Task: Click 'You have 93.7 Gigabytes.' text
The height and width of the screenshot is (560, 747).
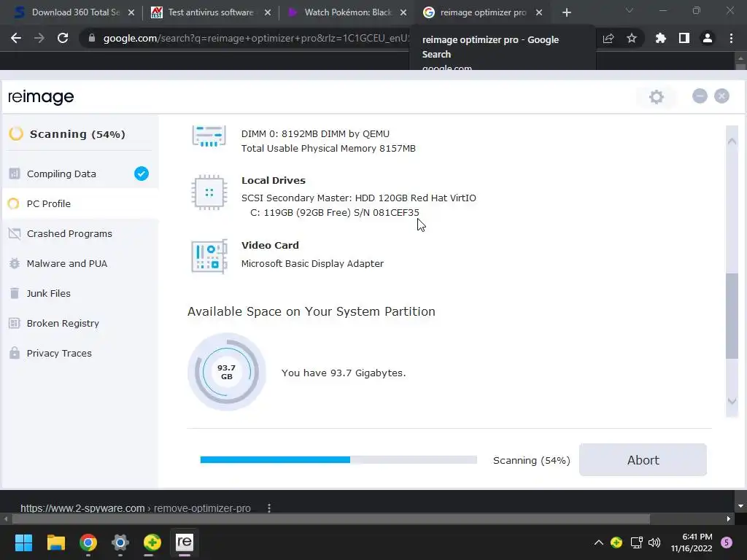Action: coord(344,373)
